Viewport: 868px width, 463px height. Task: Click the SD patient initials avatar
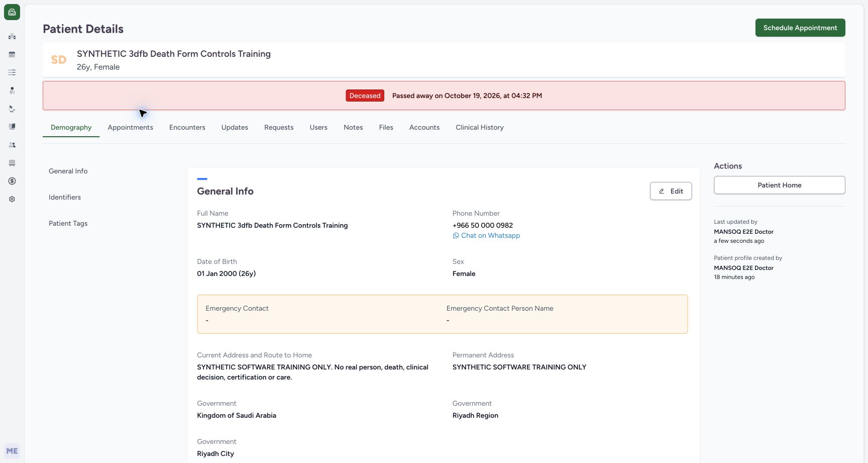tap(59, 60)
